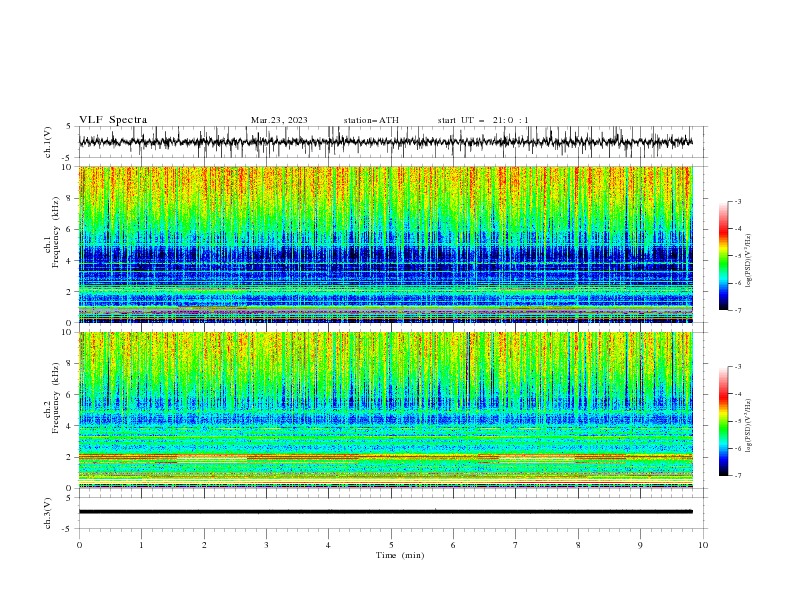Click the "-5" tick on the upper color bar

[x=737, y=256]
